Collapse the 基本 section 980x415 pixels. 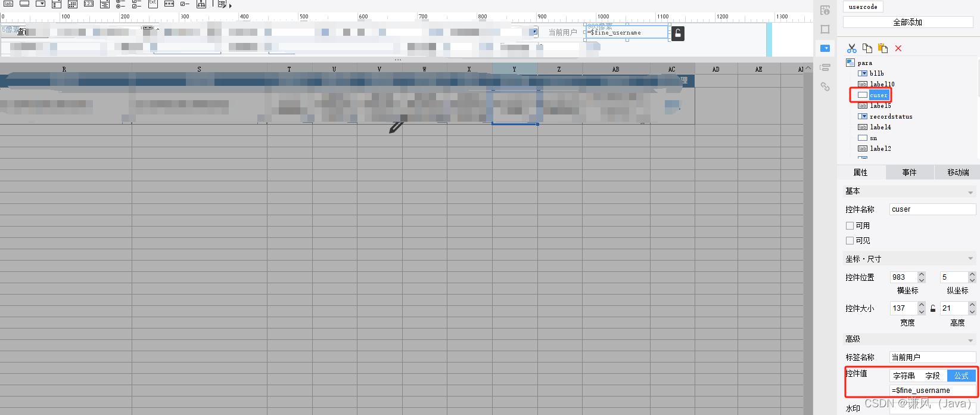click(x=970, y=192)
